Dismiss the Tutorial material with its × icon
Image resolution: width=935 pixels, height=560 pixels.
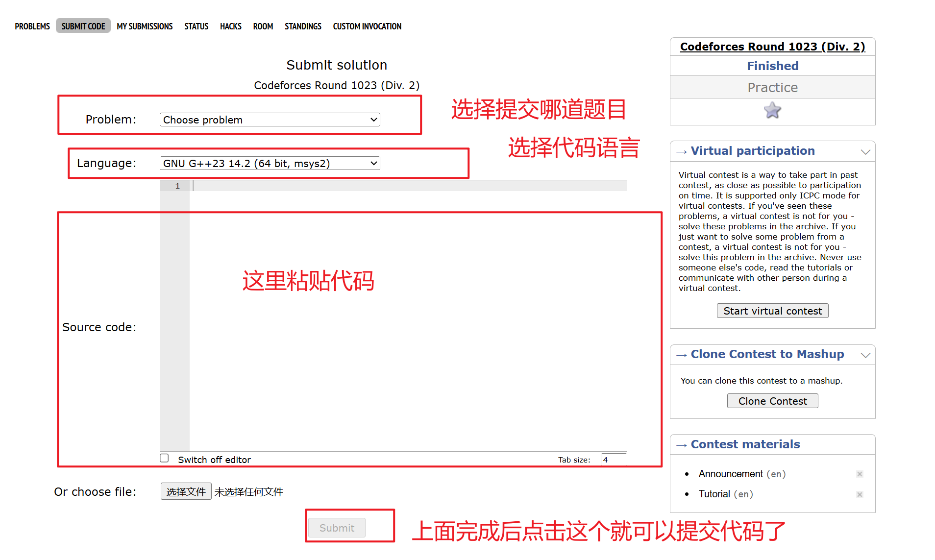pyautogui.click(x=860, y=494)
